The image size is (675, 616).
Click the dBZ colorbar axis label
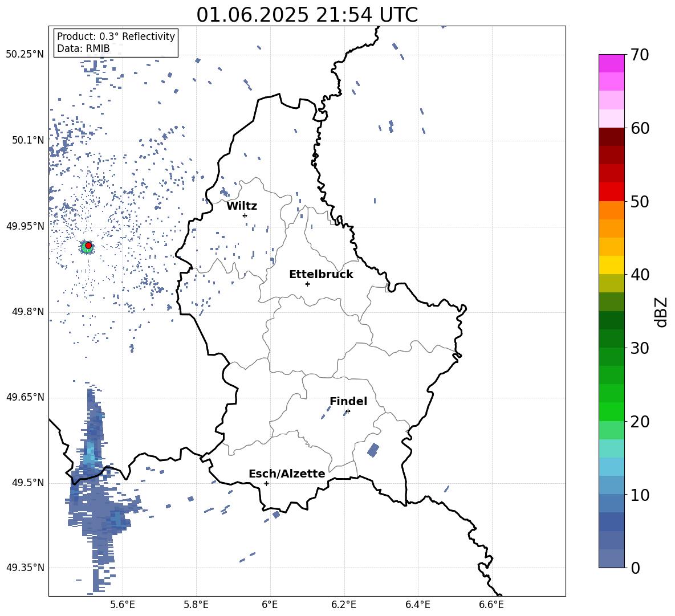tap(661, 312)
